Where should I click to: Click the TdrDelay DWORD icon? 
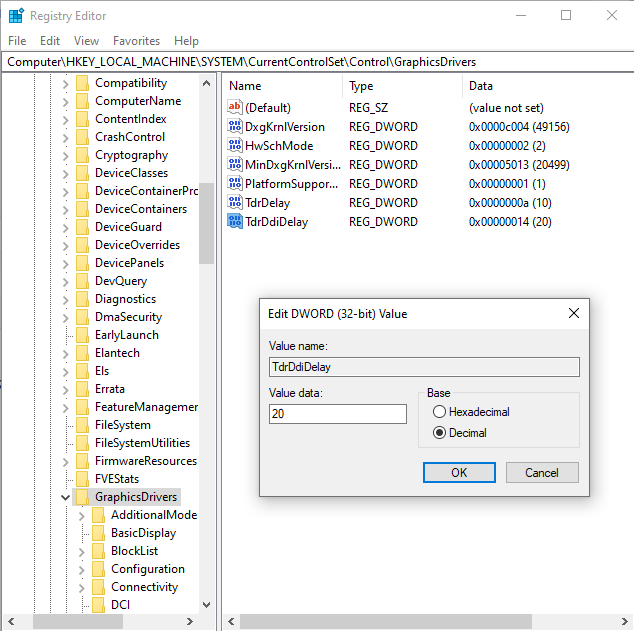(235, 202)
